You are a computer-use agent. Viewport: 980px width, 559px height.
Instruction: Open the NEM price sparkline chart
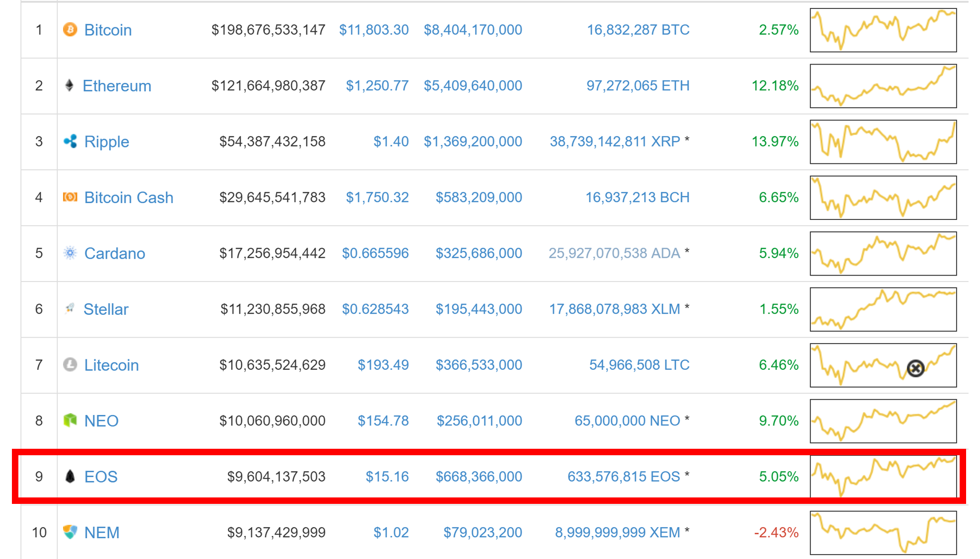coord(883,533)
